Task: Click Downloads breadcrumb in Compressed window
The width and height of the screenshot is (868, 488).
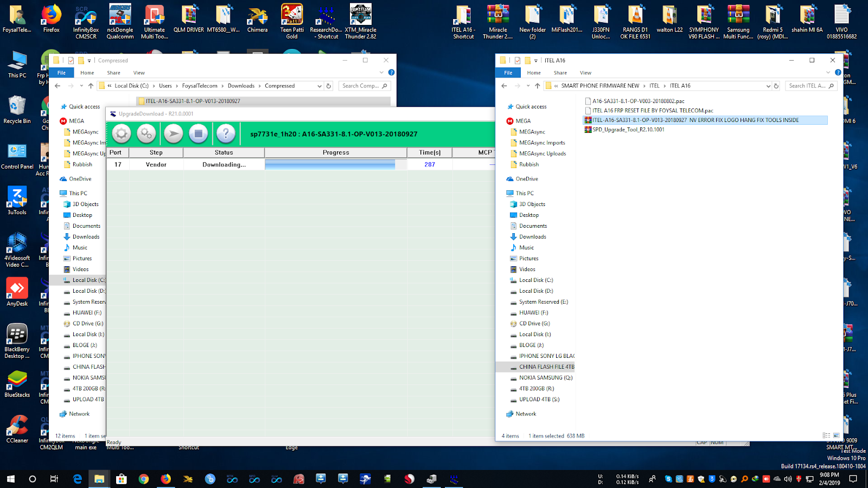Action: pos(241,86)
